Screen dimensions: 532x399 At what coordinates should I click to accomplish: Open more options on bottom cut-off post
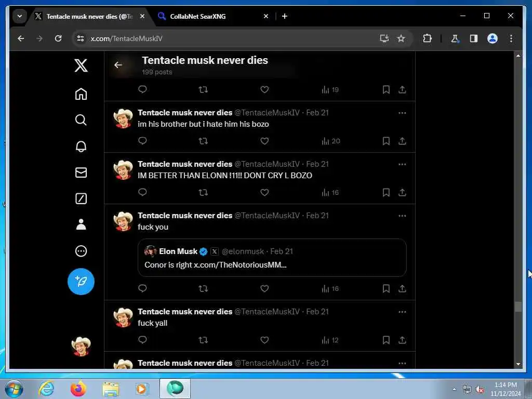(402, 363)
